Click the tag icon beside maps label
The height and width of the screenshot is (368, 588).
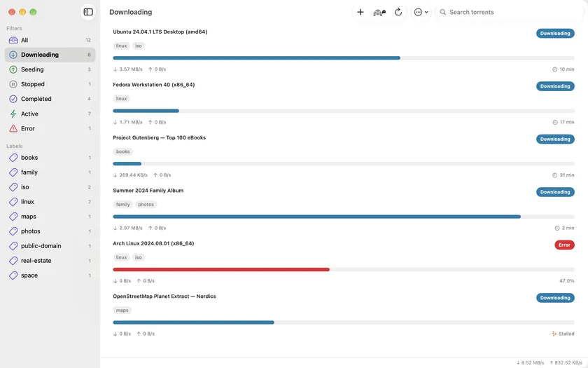(13, 217)
